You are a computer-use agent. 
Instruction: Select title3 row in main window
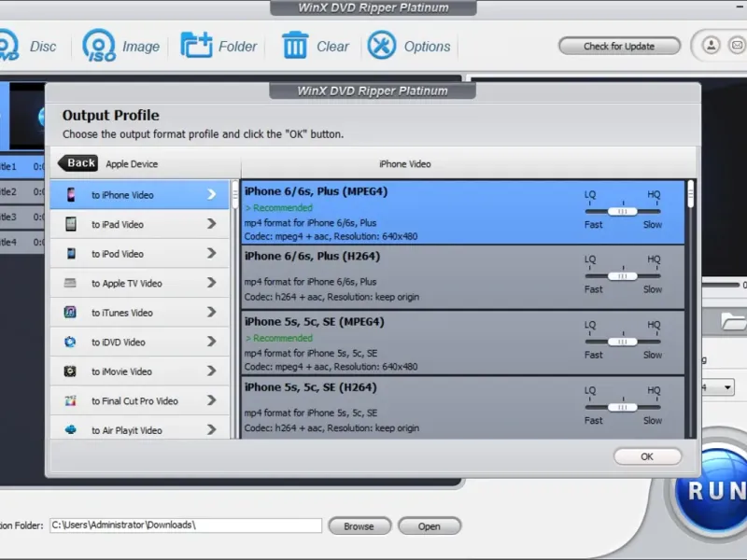pos(22,217)
